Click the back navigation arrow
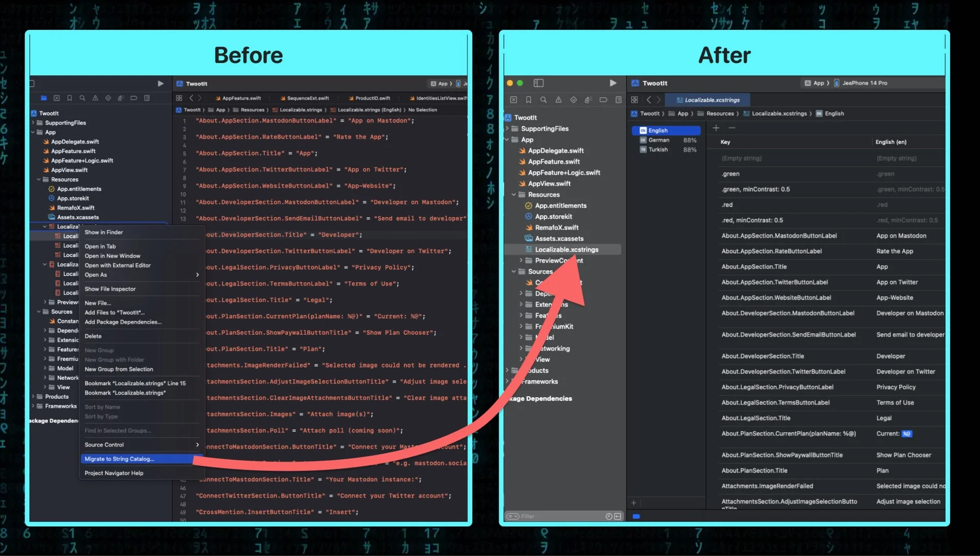The height and width of the screenshot is (556, 980). click(648, 99)
